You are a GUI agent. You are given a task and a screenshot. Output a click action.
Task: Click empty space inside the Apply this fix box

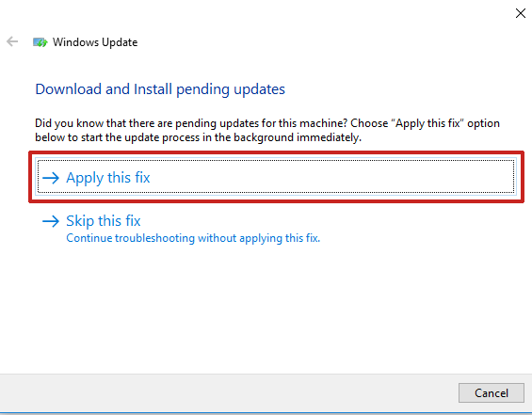click(332, 177)
